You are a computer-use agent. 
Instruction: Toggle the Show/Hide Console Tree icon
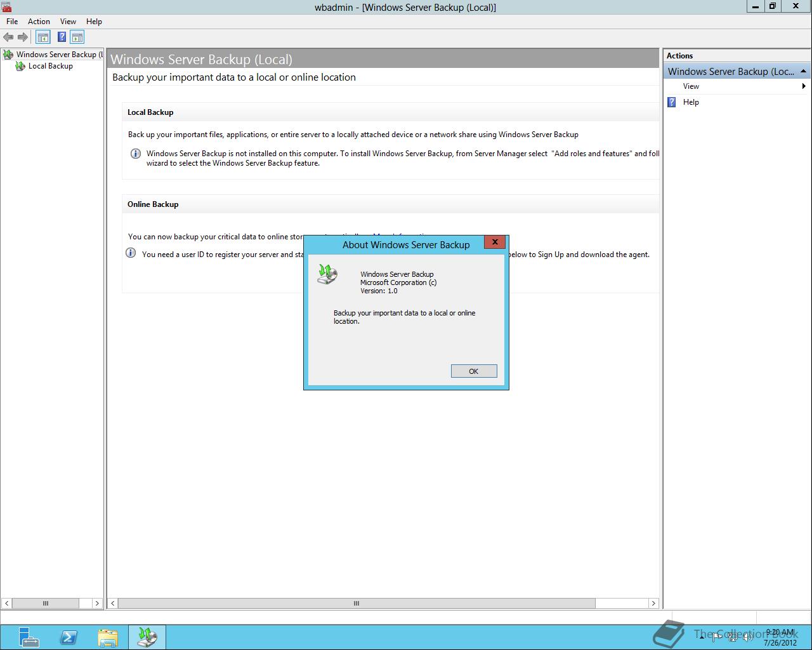(43, 37)
